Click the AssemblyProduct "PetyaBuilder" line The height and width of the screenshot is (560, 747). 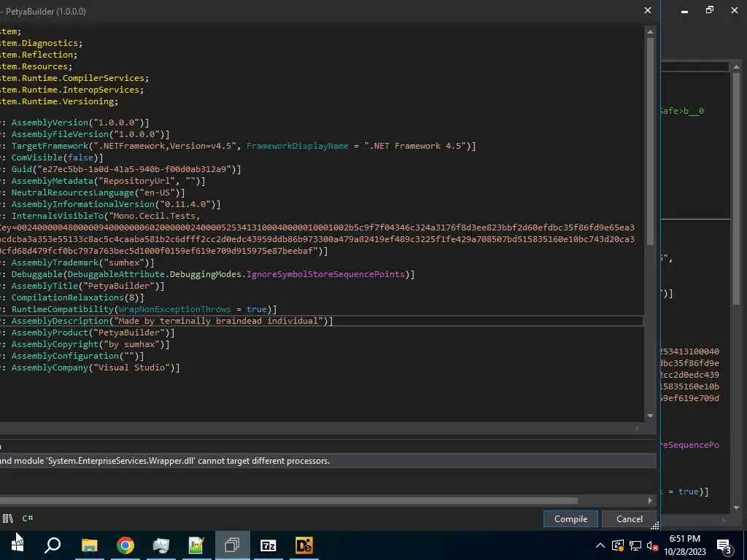coord(88,332)
